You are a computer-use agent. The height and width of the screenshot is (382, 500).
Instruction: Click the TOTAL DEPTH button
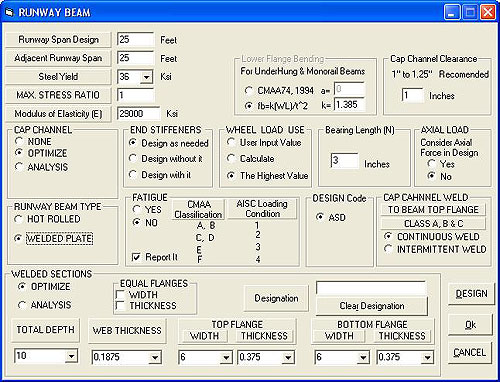pyautogui.click(x=46, y=330)
